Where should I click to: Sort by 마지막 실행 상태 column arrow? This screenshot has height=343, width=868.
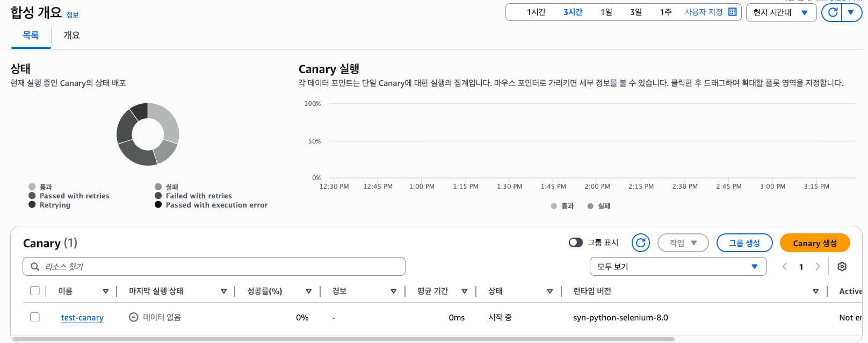pos(224,291)
